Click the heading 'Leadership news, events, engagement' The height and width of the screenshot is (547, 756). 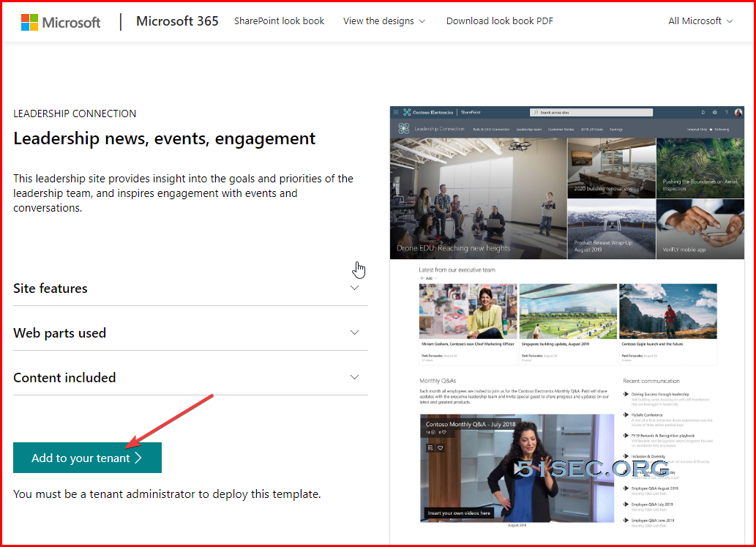(165, 138)
